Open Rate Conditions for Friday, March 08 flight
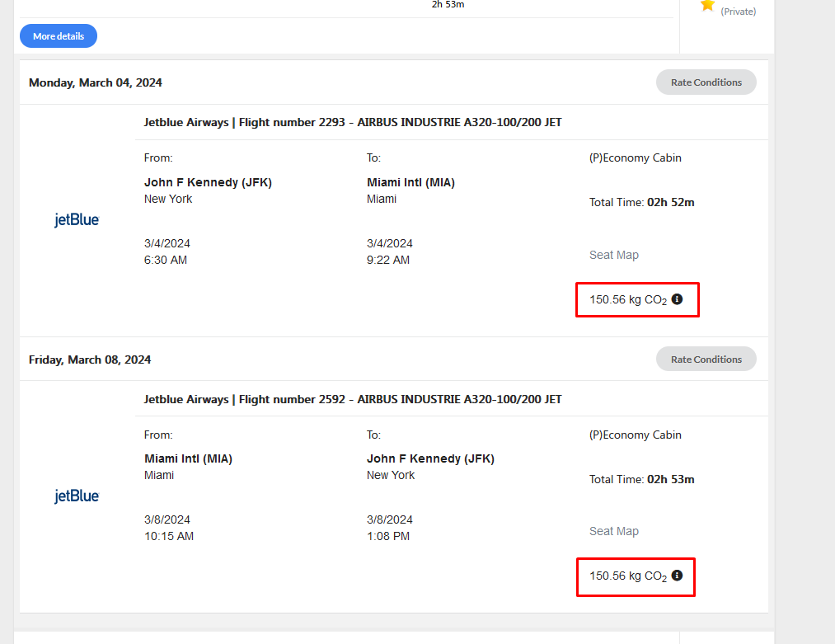Viewport: 835px width, 644px height. (706, 359)
